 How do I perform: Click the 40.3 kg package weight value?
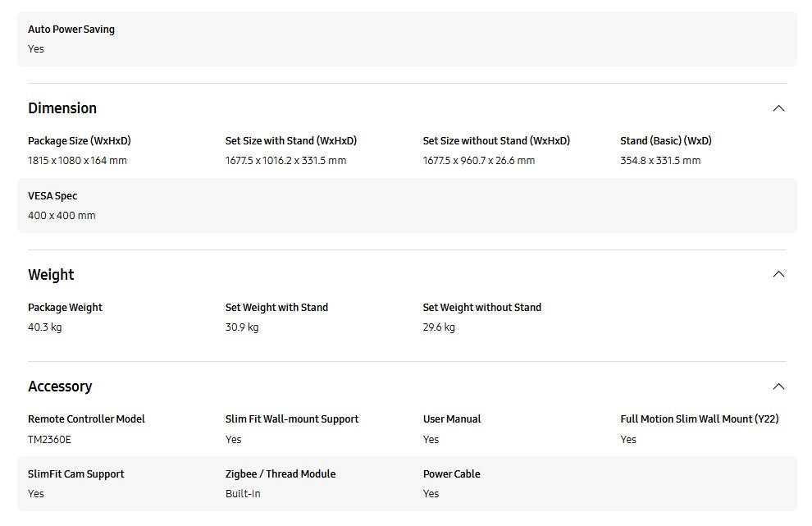(x=45, y=327)
